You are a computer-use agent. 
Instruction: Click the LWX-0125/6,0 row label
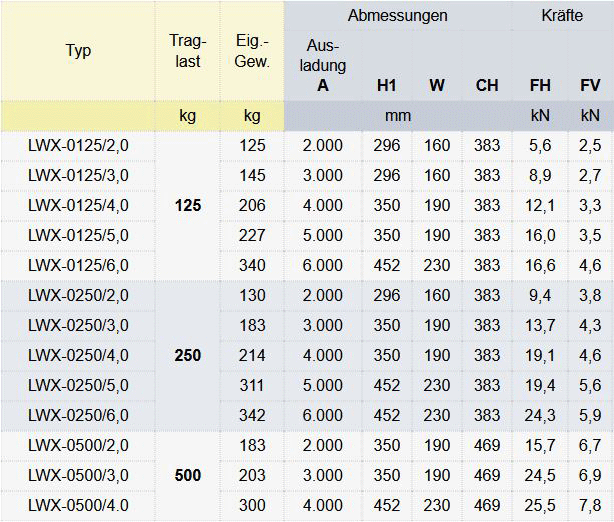coord(78,266)
